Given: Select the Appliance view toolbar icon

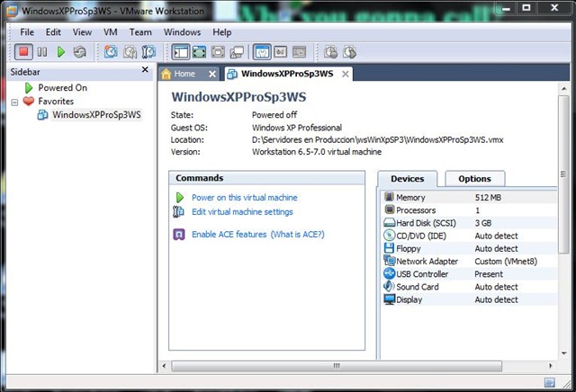Looking at the screenshot, I should tap(281, 52).
